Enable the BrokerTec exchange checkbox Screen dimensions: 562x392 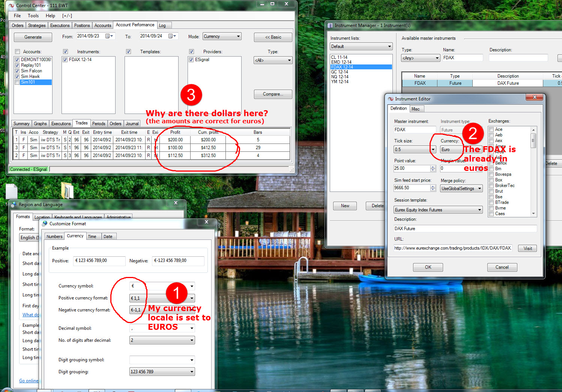click(491, 186)
